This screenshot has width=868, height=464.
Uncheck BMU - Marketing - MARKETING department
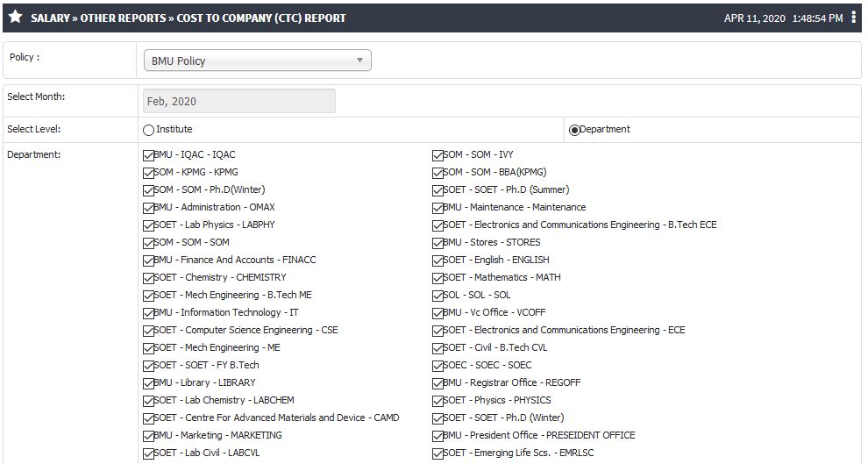click(x=148, y=436)
